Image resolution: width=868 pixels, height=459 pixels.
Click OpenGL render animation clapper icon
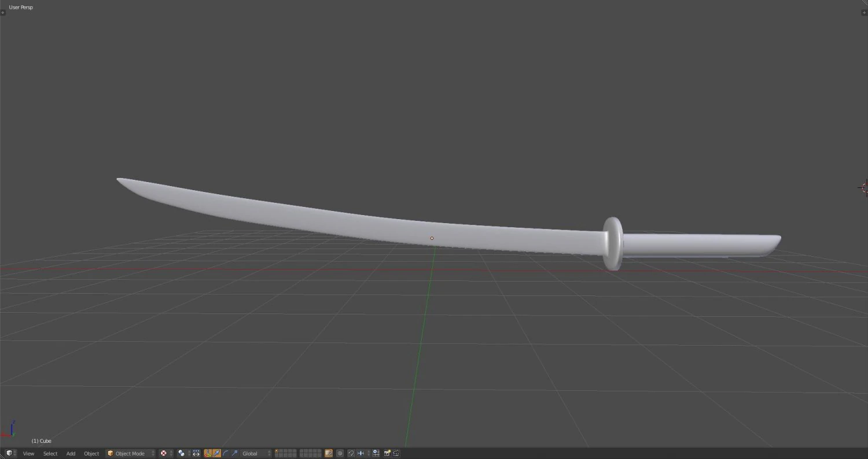point(396,454)
